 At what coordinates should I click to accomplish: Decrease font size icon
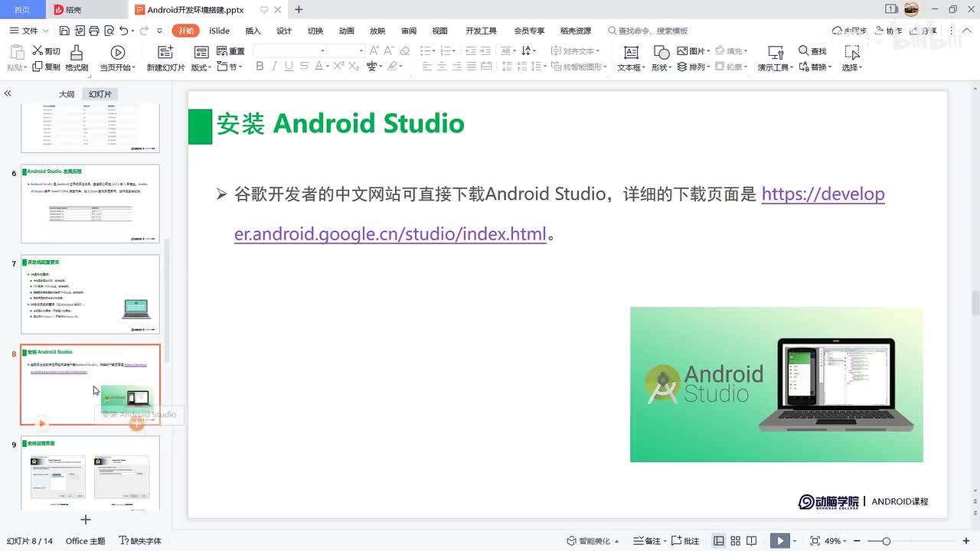[389, 51]
